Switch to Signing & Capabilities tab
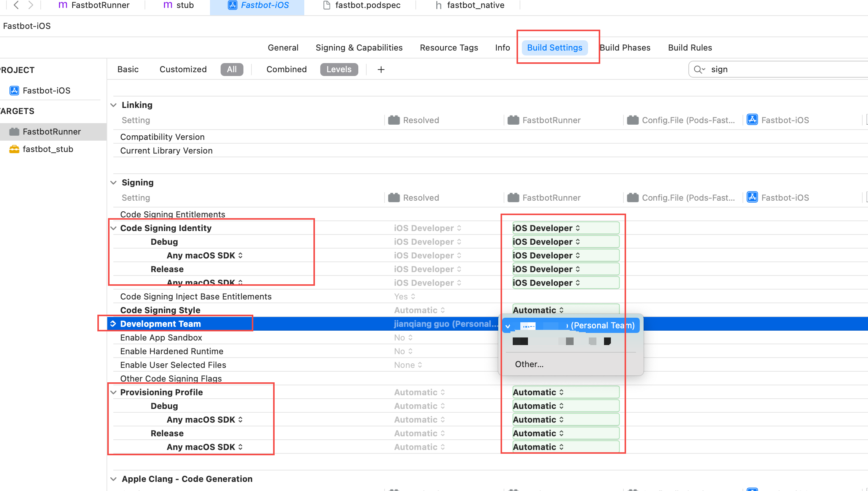Screen dimensions: 868x491 pos(359,48)
